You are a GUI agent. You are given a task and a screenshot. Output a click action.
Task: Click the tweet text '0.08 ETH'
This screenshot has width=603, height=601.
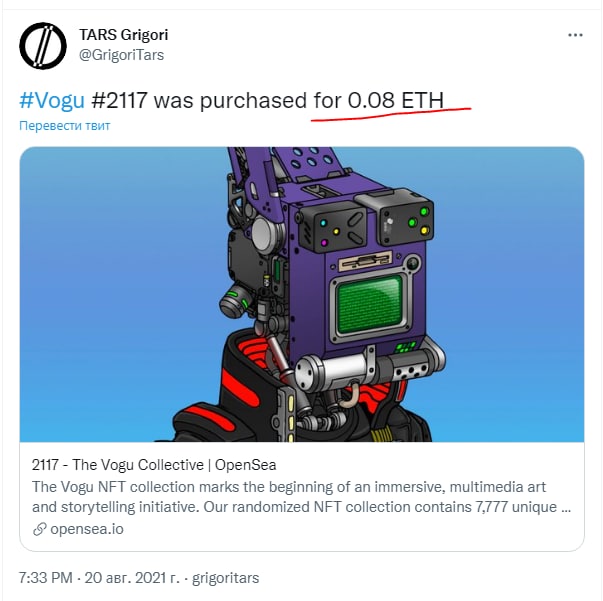click(x=396, y=100)
